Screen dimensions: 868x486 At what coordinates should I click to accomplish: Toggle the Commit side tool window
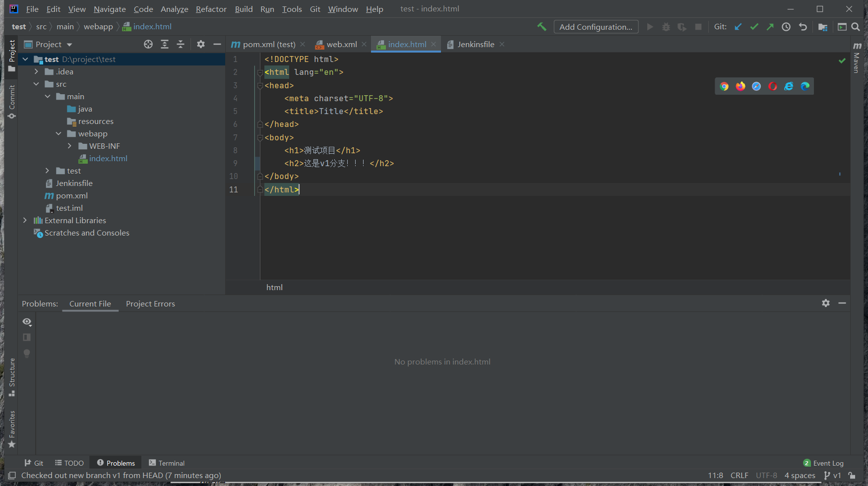click(x=12, y=102)
